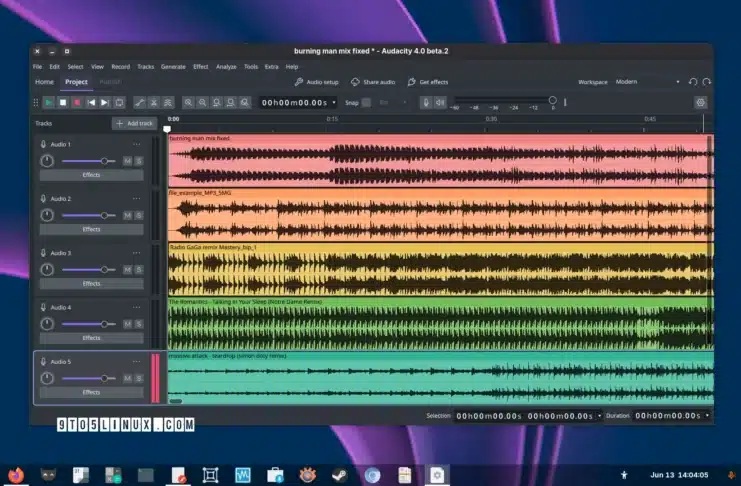This screenshot has height=486, width=741.
Task: Solo the Audio 1 track
Action: 139,161
